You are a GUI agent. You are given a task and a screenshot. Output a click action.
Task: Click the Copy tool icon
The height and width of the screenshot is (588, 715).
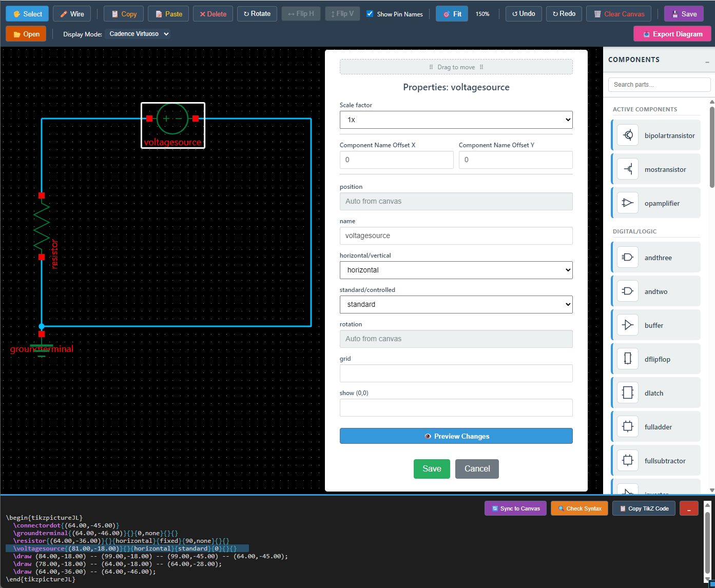point(123,13)
